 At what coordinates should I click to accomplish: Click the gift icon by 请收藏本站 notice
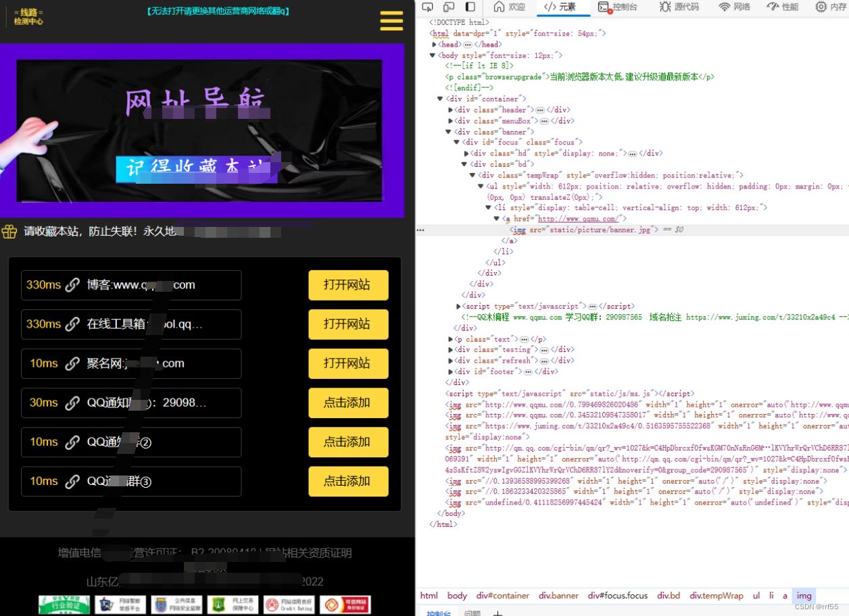(9, 232)
